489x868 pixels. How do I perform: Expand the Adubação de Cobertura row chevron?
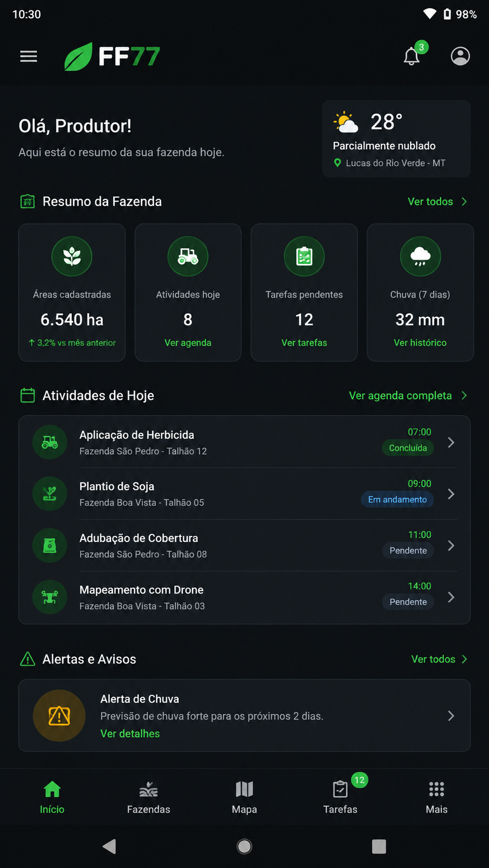pos(451,546)
